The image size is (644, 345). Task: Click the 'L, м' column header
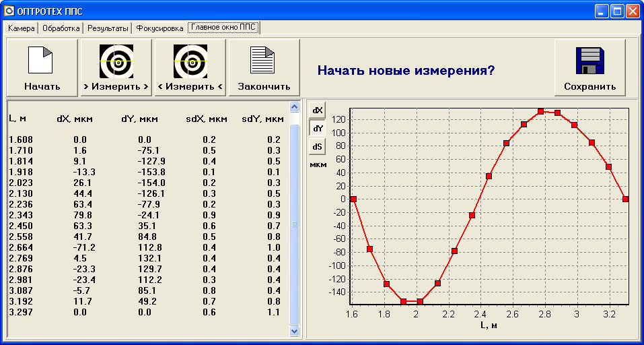[x=17, y=119]
